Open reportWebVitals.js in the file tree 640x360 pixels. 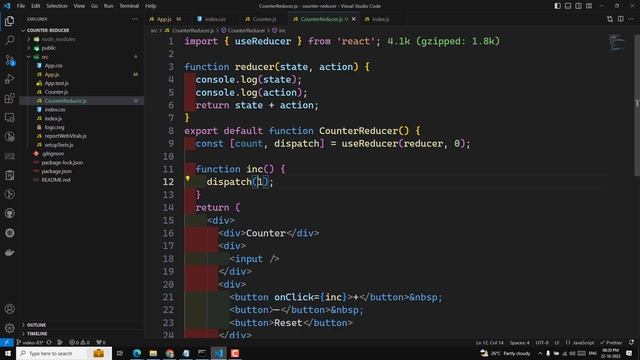(65, 136)
